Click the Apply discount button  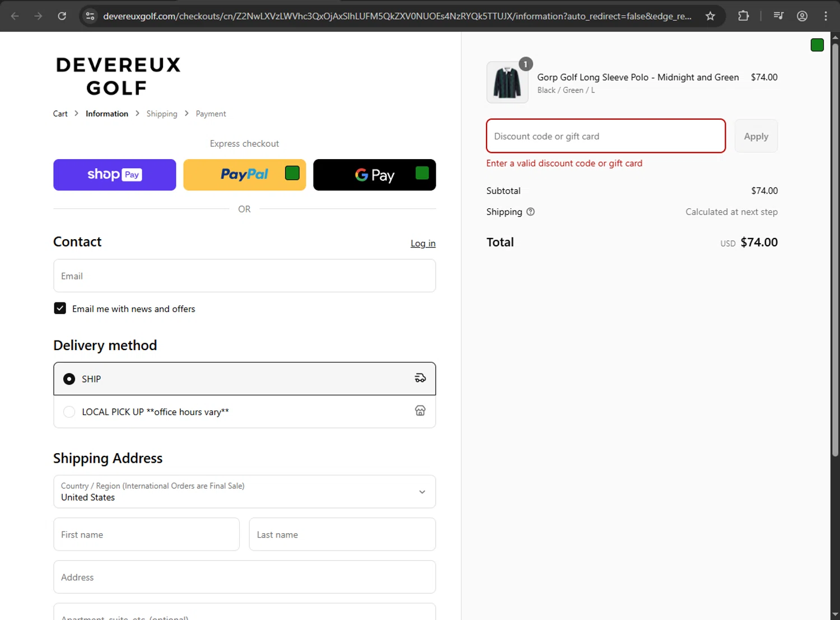[756, 136]
